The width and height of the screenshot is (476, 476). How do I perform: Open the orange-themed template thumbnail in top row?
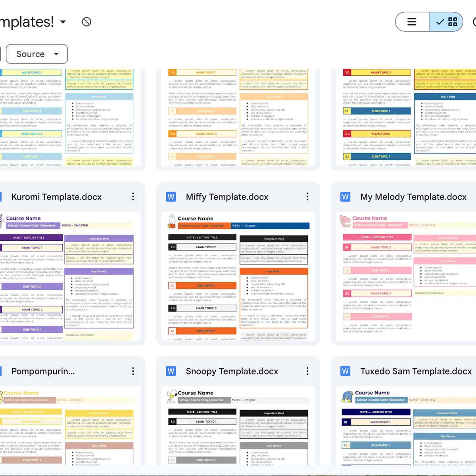click(x=238, y=117)
